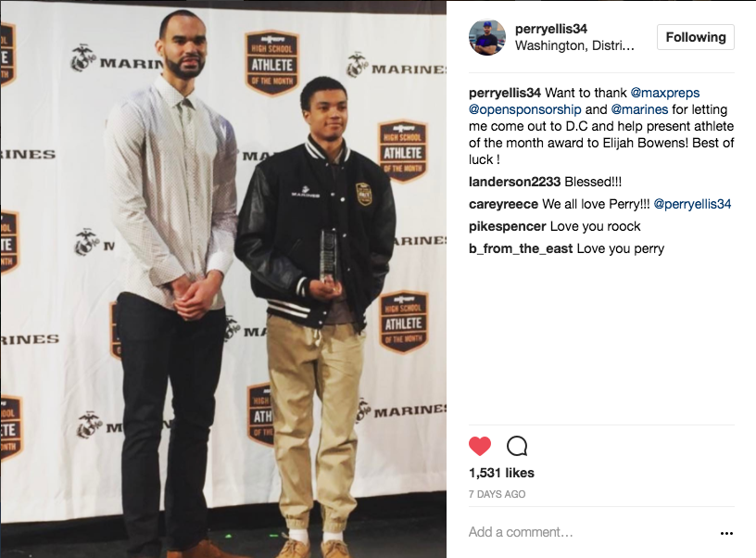View the list of 1,531 likes

pos(501,473)
